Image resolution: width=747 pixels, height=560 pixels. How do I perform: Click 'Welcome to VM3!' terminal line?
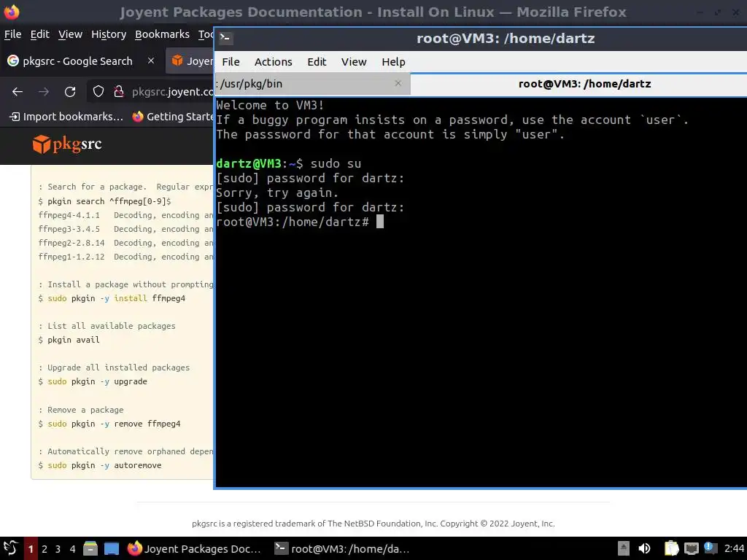[270, 105]
